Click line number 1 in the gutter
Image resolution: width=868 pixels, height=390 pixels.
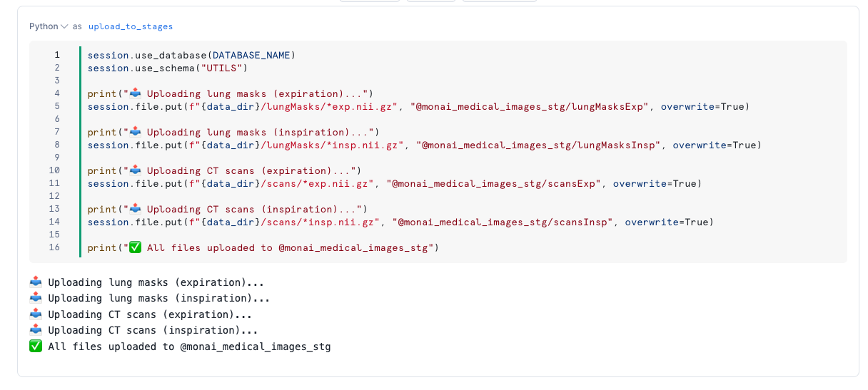(57, 55)
